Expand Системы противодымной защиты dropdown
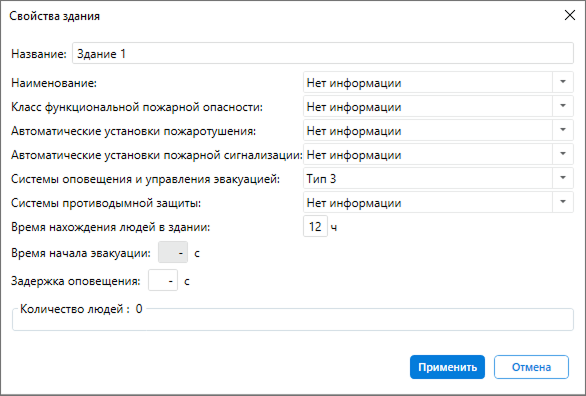 point(438,202)
